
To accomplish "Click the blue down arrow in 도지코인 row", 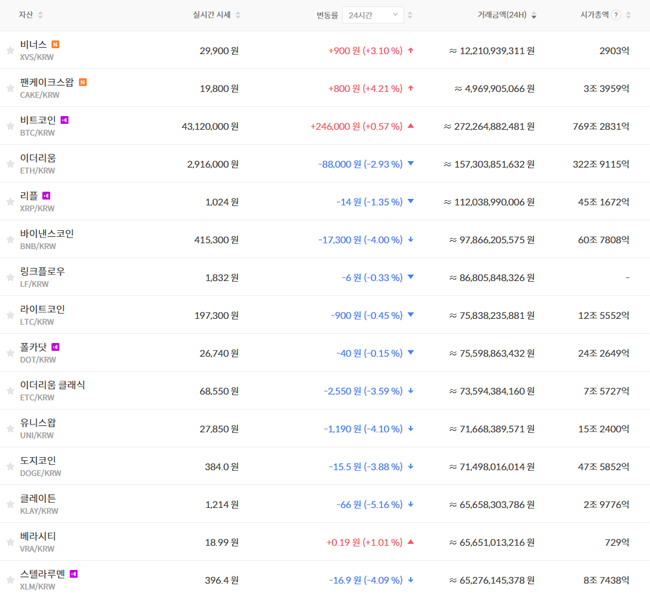I will 411,467.
